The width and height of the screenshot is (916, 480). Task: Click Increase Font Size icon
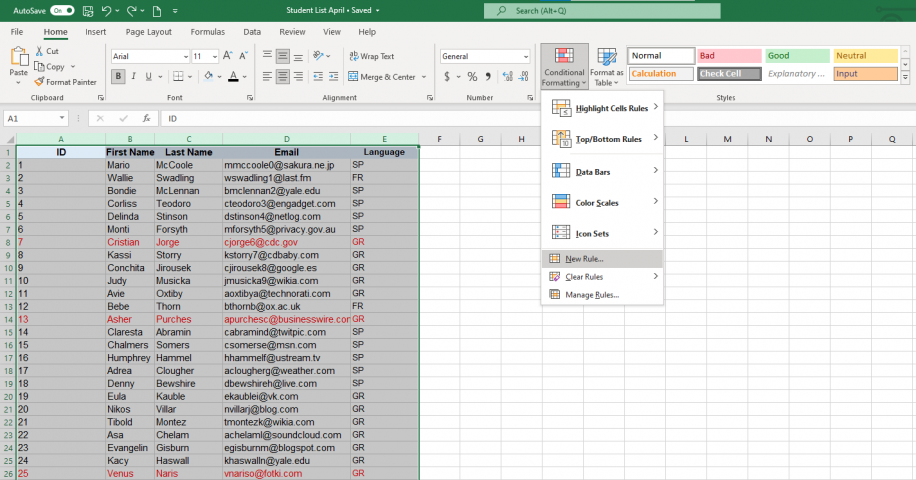(x=228, y=56)
